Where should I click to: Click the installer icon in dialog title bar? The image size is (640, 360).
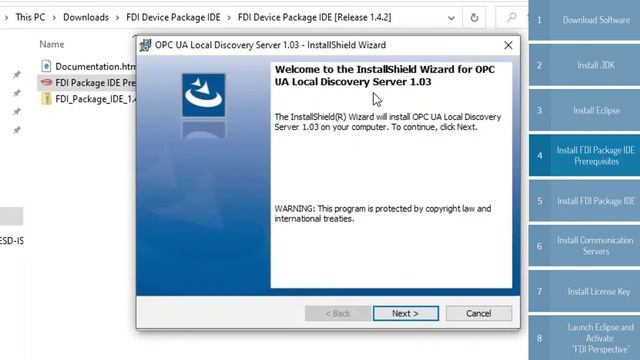[145, 45]
